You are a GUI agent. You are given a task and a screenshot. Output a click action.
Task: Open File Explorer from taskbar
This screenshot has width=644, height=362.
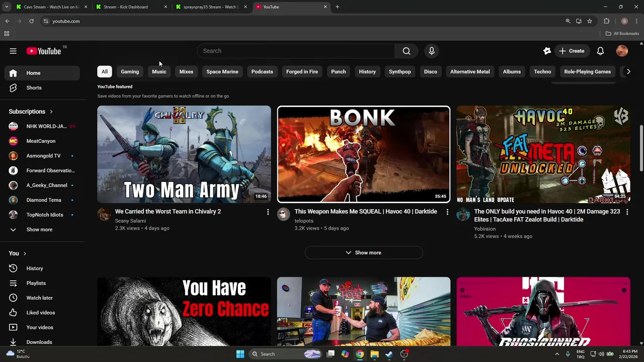point(374,354)
